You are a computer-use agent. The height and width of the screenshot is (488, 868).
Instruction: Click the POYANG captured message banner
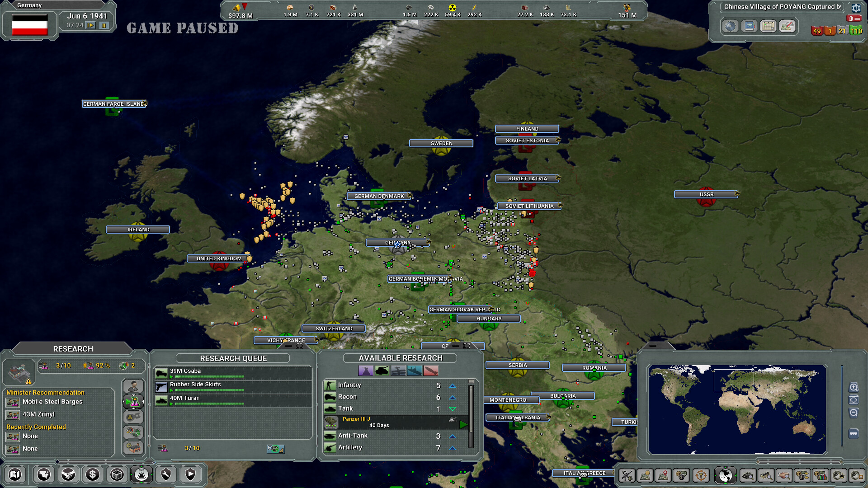(x=782, y=7)
